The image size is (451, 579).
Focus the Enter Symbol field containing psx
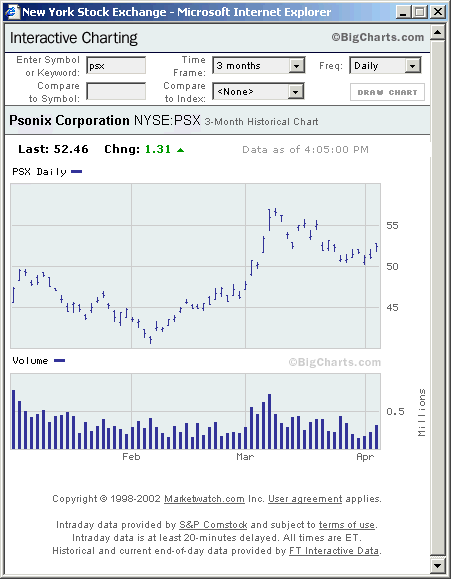click(x=116, y=66)
